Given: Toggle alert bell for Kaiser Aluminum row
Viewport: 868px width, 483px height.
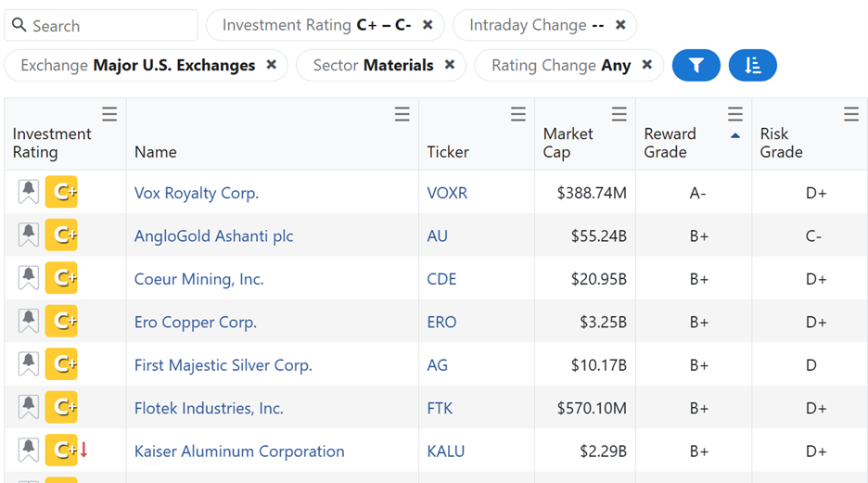Looking at the screenshot, I should [x=29, y=451].
